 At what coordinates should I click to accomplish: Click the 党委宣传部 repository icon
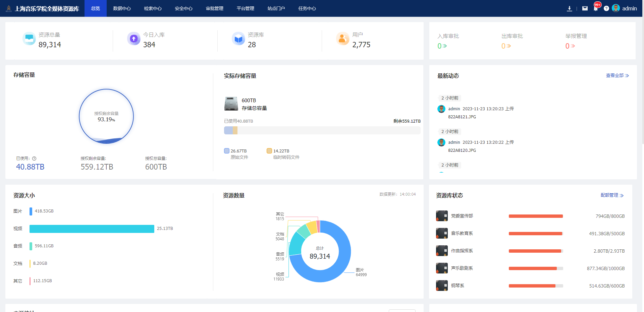[x=442, y=216]
